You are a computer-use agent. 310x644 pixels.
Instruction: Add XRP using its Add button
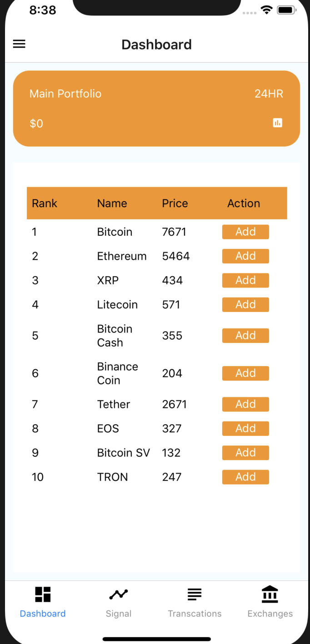pyautogui.click(x=245, y=280)
